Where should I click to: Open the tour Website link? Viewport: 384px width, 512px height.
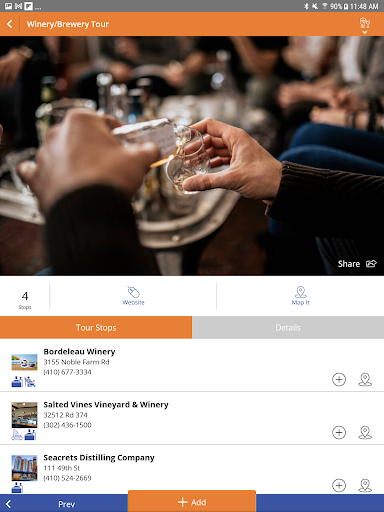click(133, 296)
